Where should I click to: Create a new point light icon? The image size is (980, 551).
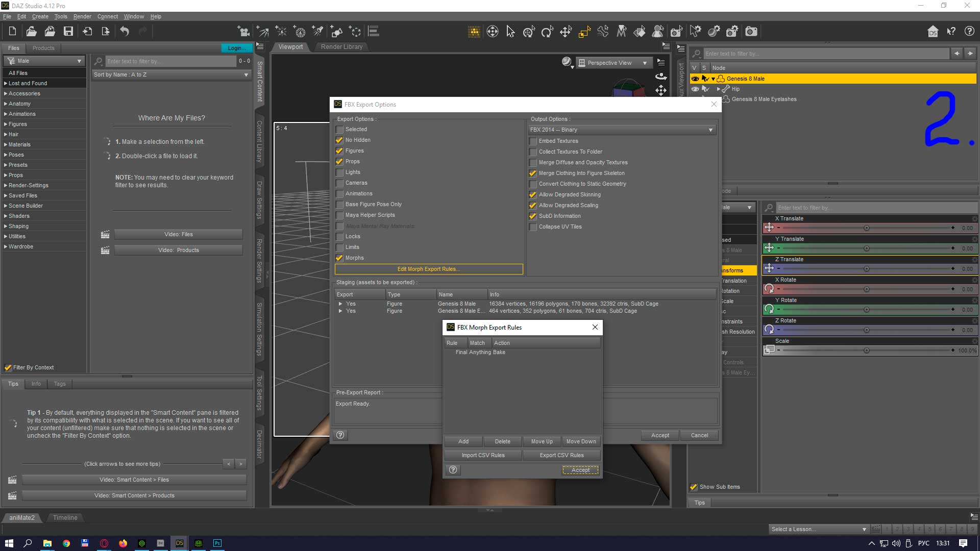coord(281,32)
